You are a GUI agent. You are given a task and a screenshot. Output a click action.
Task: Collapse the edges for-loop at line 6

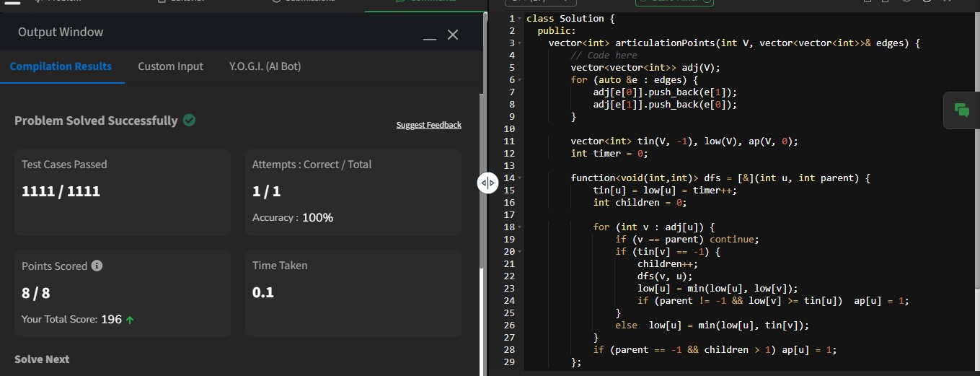pos(520,79)
